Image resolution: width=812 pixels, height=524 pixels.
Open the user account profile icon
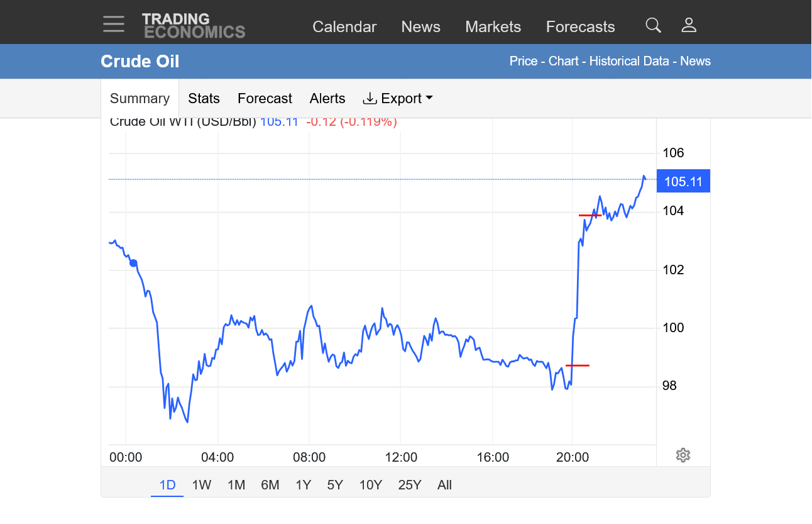[689, 25]
